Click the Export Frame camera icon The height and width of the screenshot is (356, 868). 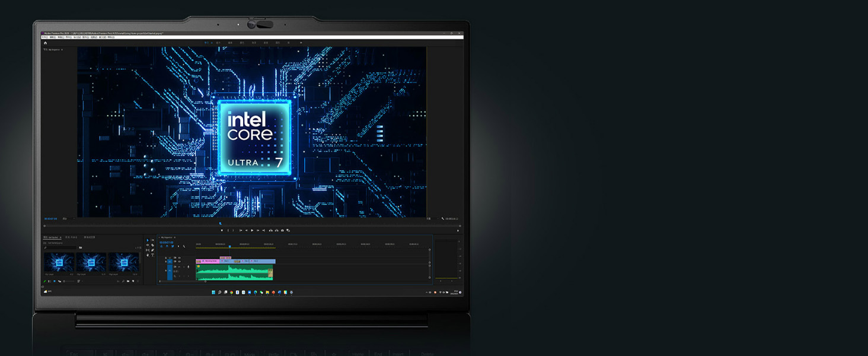(282, 230)
